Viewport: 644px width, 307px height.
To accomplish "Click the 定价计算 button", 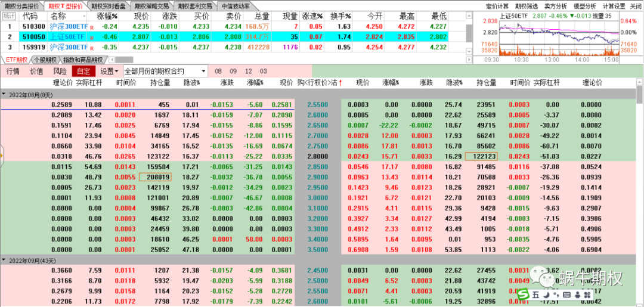I will point(498,5).
